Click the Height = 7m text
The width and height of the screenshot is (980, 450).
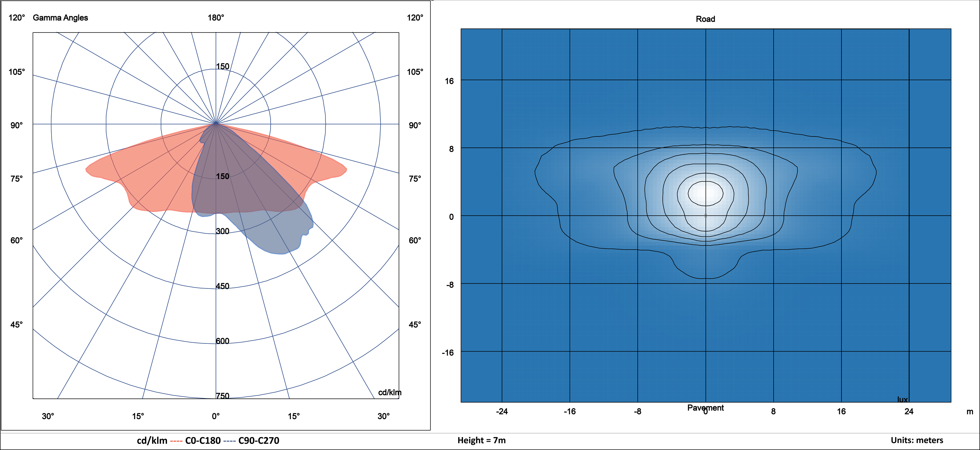(481, 441)
